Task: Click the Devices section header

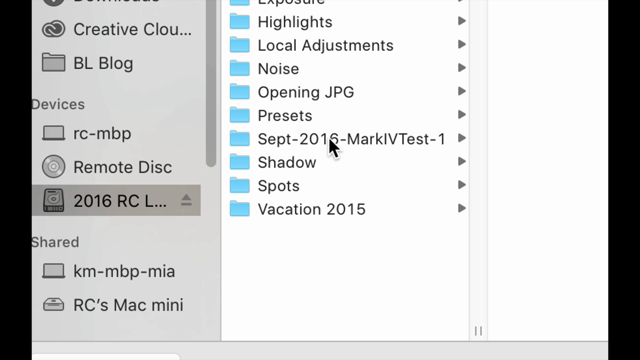Action: tap(58, 104)
